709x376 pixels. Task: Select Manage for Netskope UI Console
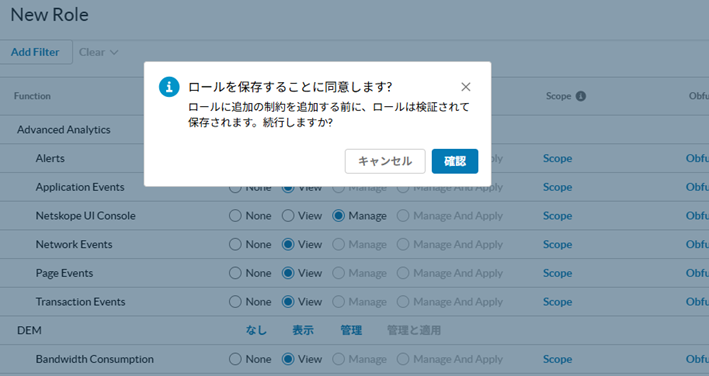coord(339,216)
